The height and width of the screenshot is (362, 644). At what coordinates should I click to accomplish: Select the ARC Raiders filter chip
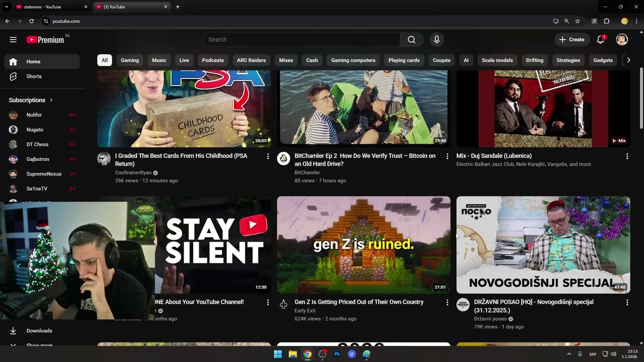click(251, 60)
